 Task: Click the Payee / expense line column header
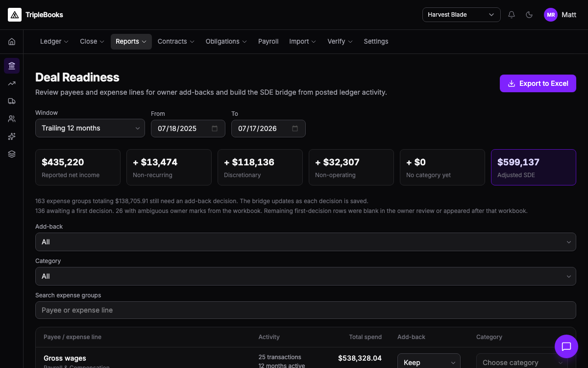pyautogui.click(x=73, y=337)
